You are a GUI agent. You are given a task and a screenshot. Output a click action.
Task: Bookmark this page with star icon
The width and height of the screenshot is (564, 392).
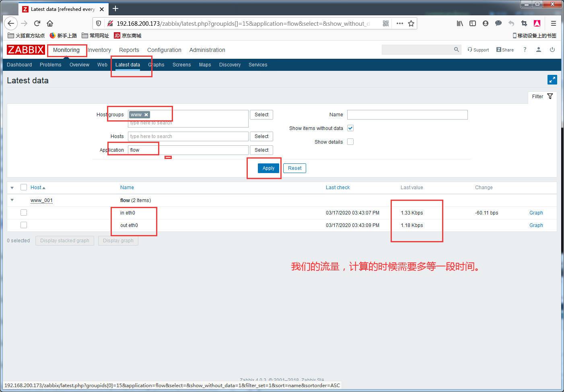411,23
